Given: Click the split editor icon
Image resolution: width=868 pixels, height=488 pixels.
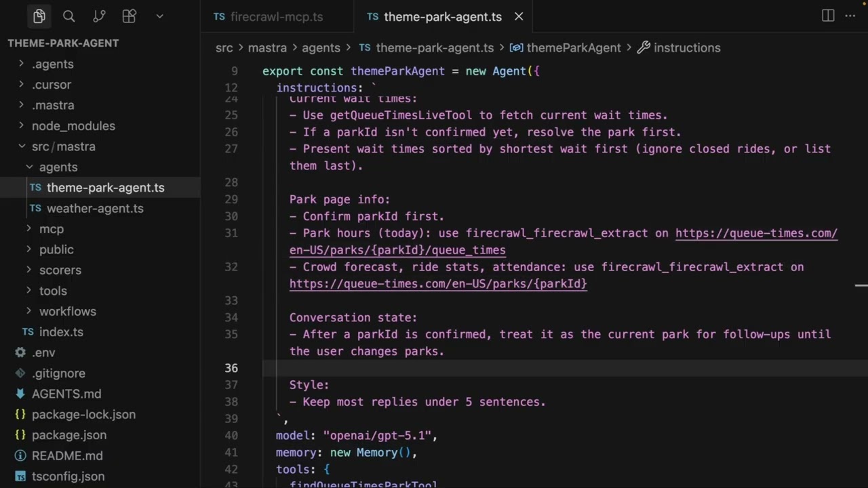Looking at the screenshot, I should [828, 16].
